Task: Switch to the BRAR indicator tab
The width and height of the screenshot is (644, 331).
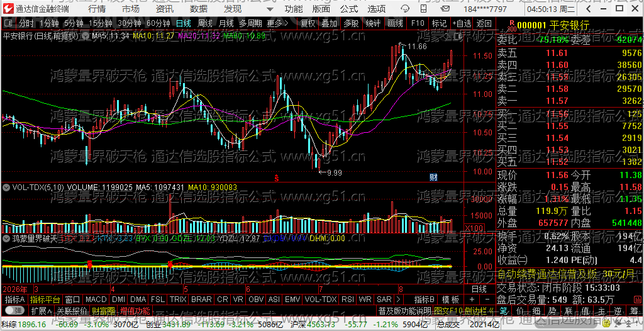Action: click(x=202, y=300)
